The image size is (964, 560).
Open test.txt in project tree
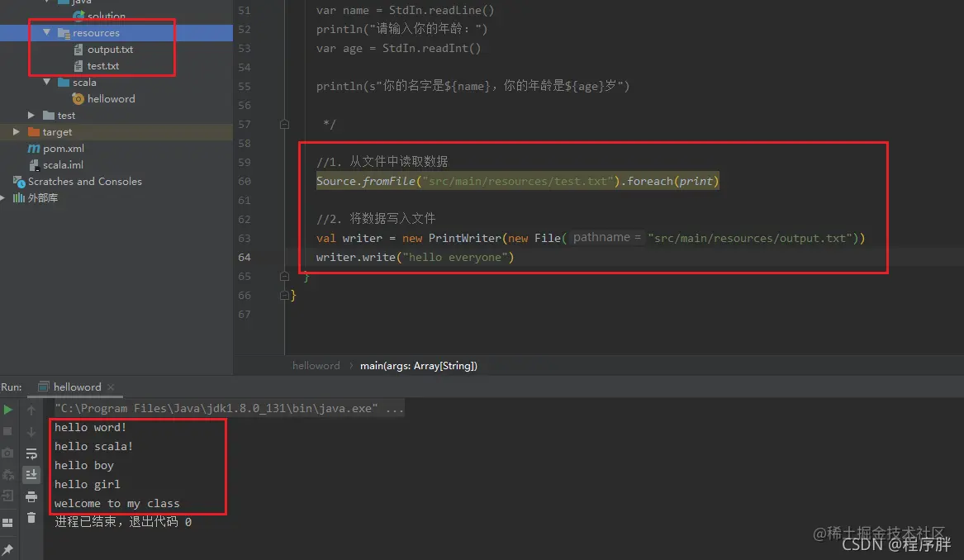coord(103,66)
